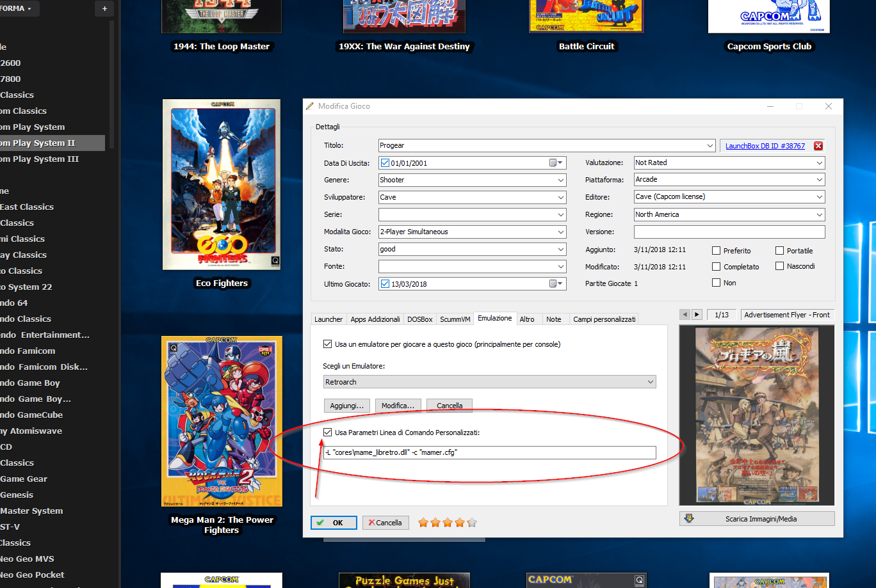This screenshot has width=876, height=588.
Task: Toggle the Data Di Uscita date checkbox
Action: click(x=384, y=163)
